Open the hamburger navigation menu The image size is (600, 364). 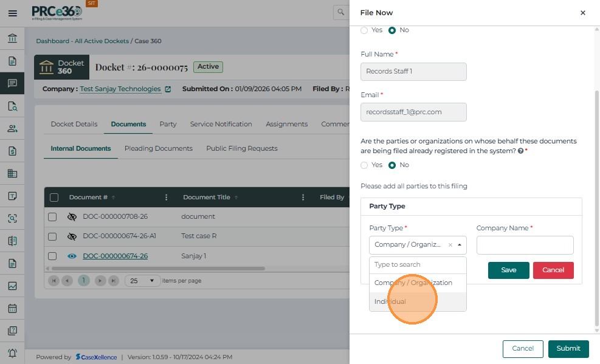[x=12, y=13]
